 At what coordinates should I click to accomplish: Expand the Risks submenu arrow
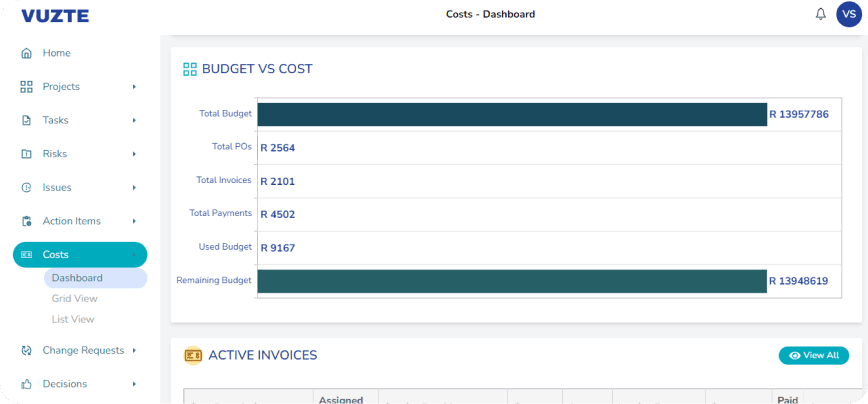134,154
